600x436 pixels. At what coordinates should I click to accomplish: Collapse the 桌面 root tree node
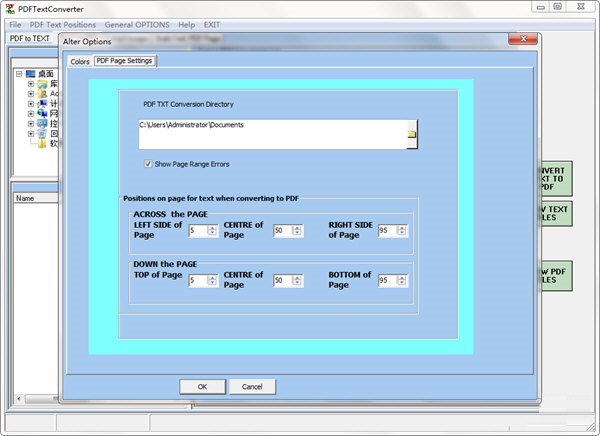coord(19,73)
